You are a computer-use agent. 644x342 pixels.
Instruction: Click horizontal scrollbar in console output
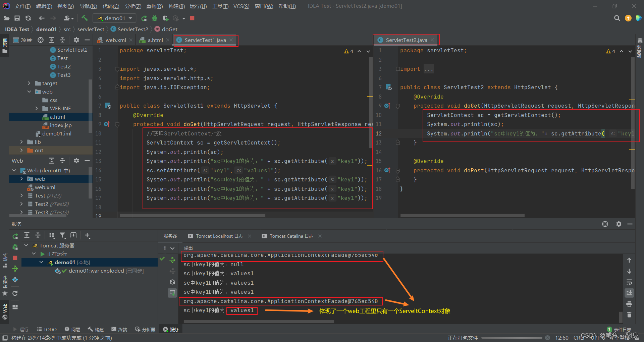click(x=259, y=321)
